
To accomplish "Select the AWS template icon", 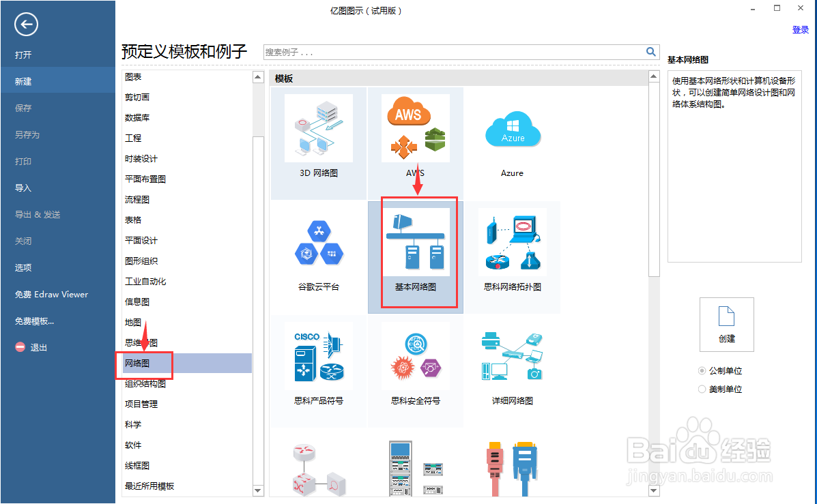I will point(415,128).
